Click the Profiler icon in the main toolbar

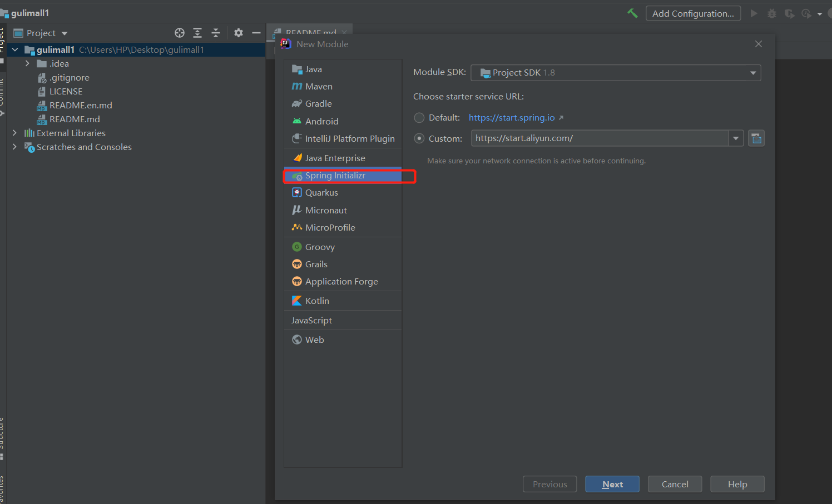click(x=806, y=13)
